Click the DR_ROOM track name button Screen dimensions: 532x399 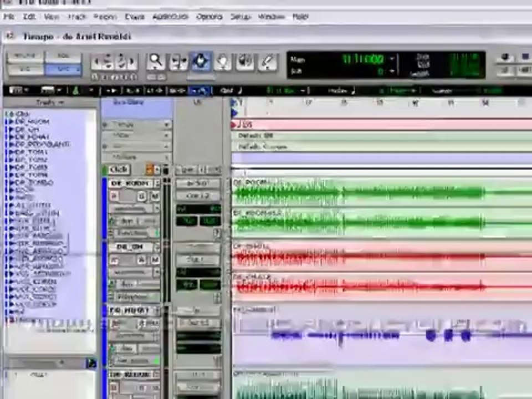[130, 183]
